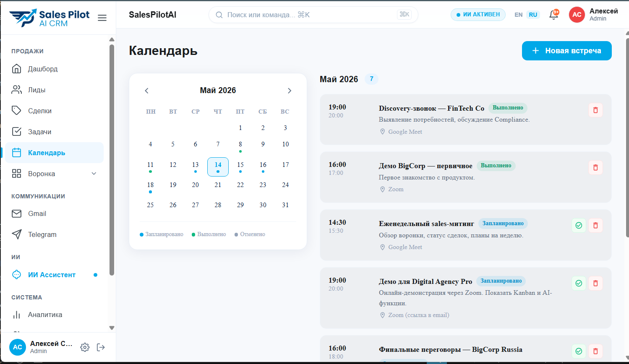Open Gmail in the sidebar

54,213
